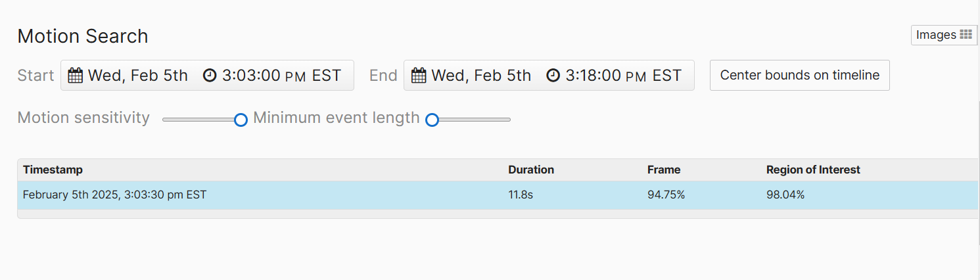Select End time 3:18:00 PM field
The height and width of the screenshot is (280, 980).
614,76
